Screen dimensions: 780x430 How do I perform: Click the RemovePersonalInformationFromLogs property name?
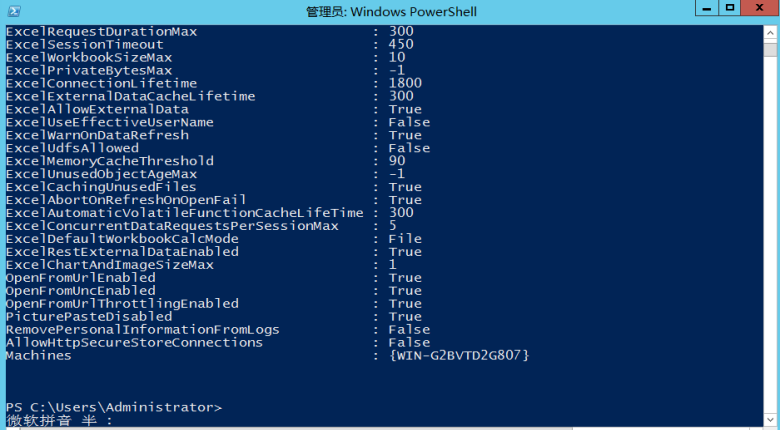142,329
